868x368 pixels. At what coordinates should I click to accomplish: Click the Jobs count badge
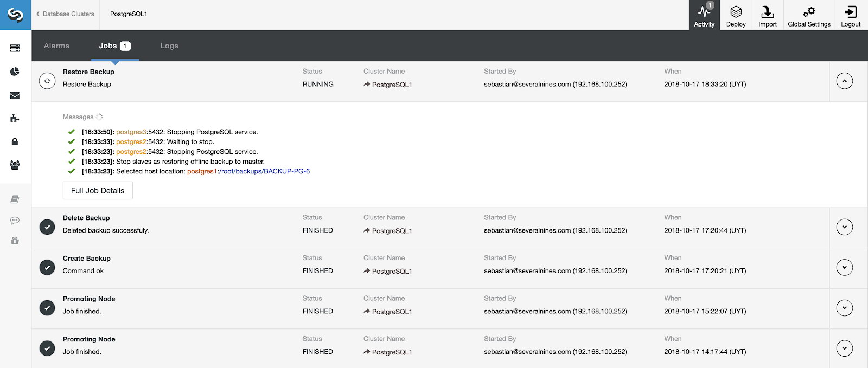(x=125, y=46)
